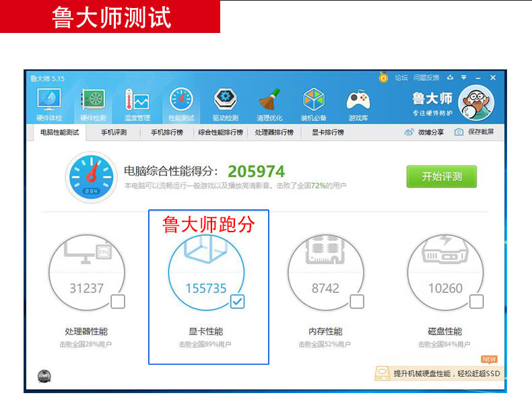Switch to 处理器排行榜 tab
This screenshot has height=414, width=532.
(274, 132)
